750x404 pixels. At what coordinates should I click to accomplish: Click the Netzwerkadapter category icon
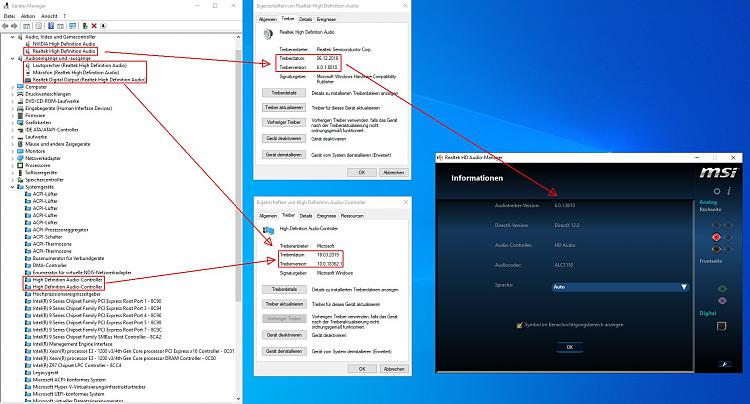(x=20, y=158)
